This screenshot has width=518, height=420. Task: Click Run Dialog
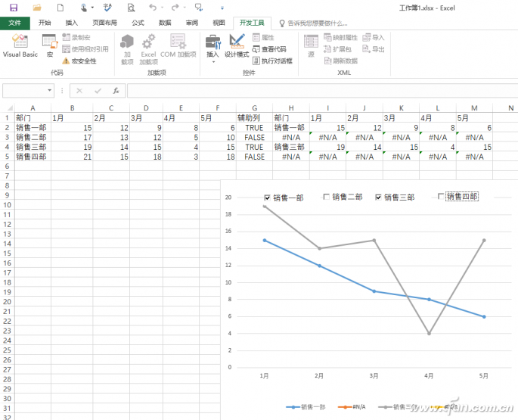[x=272, y=61]
